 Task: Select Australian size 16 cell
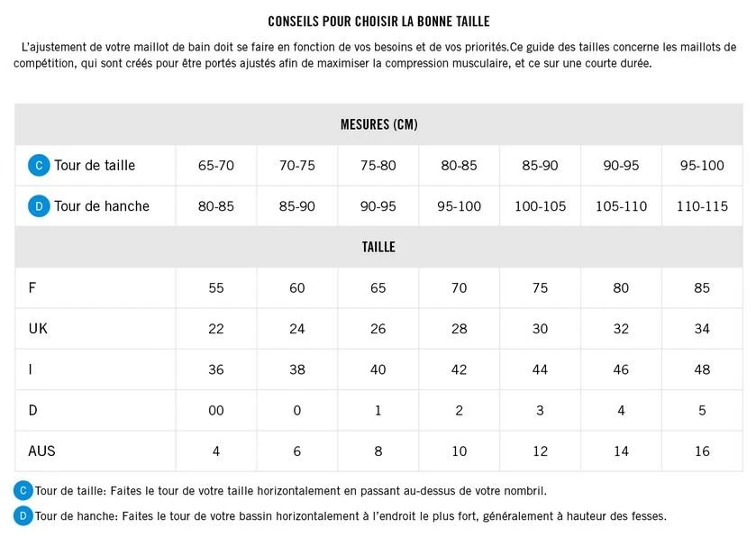coord(702,451)
